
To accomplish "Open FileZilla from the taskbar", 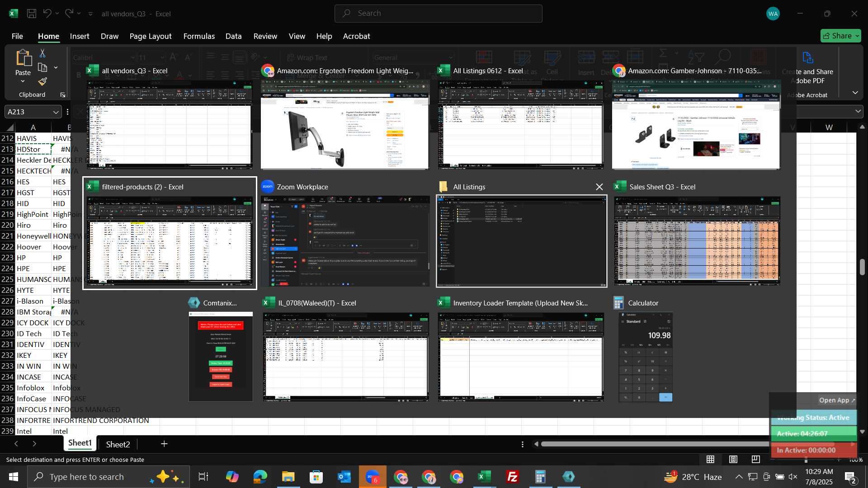I will (x=512, y=477).
